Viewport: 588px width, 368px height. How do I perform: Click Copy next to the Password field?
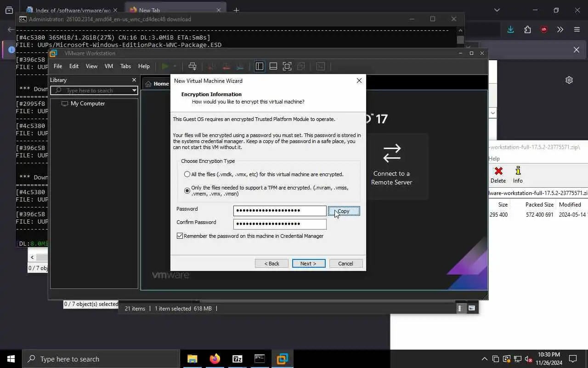[x=344, y=211]
